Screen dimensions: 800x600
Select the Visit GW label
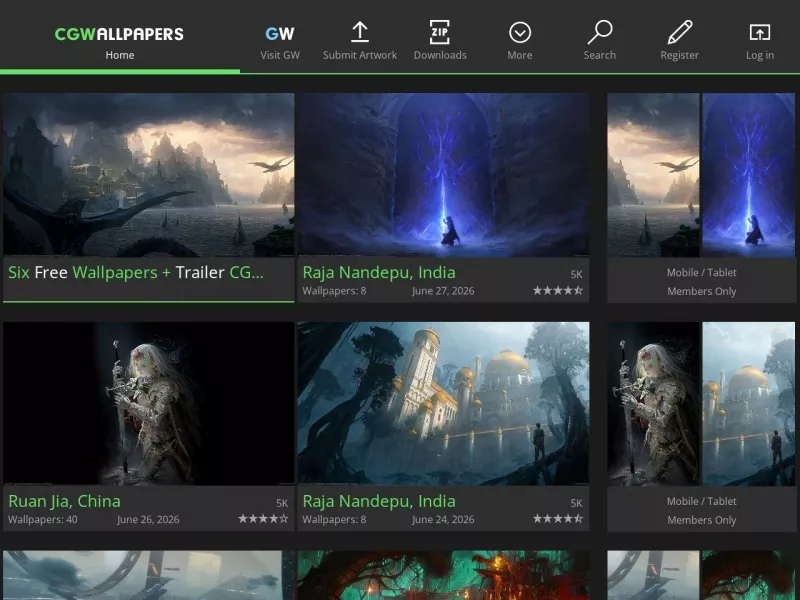coord(280,55)
